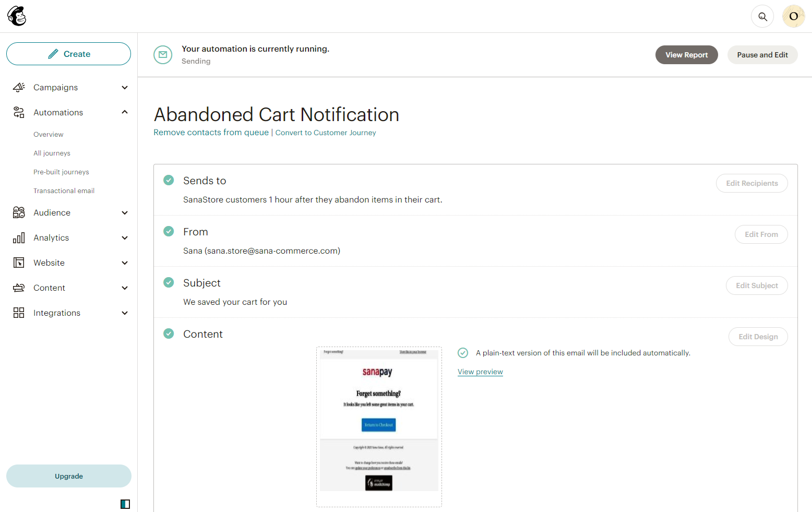Click the Audience people icon
This screenshot has height=512, width=812.
pos(19,212)
